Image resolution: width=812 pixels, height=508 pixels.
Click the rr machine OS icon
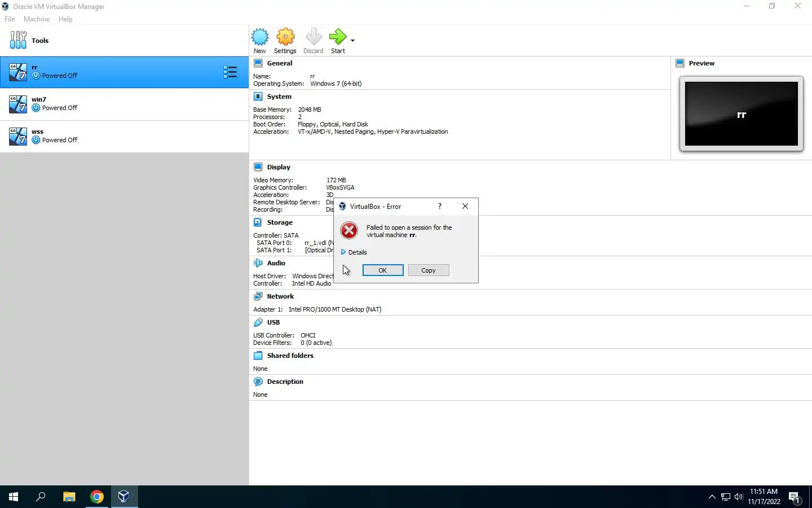point(18,72)
